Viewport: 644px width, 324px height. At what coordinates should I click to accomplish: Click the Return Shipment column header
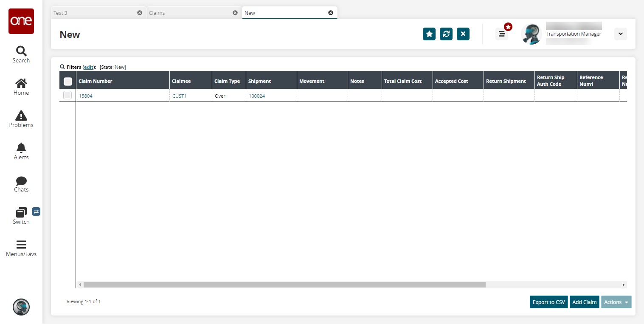(509, 81)
